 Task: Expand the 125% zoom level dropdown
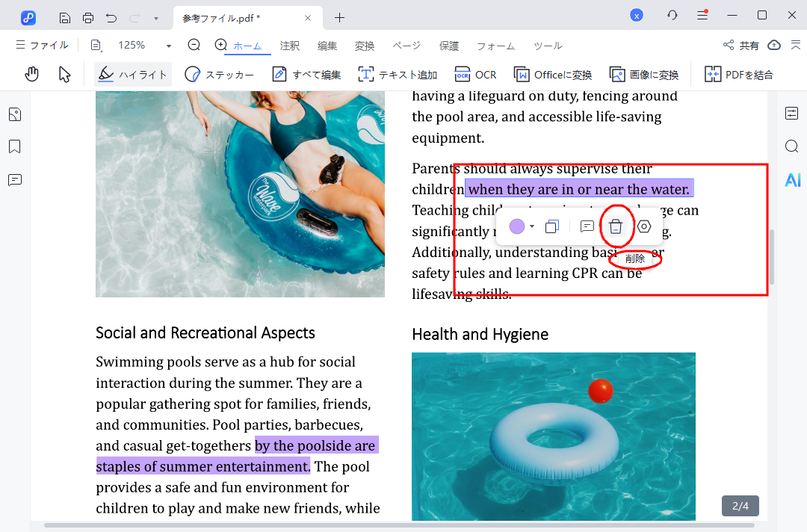tap(168, 46)
